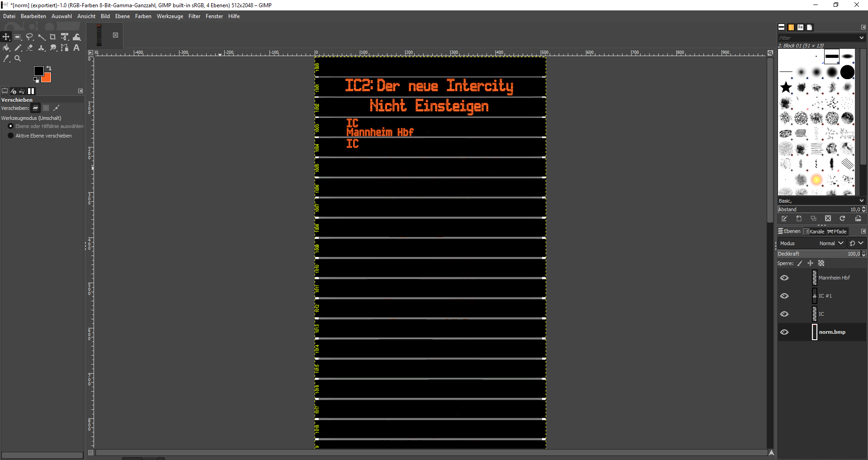Viewport: 868px width, 460px height.
Task: Switch to the Pfade tab
Action: coord(837,232)
